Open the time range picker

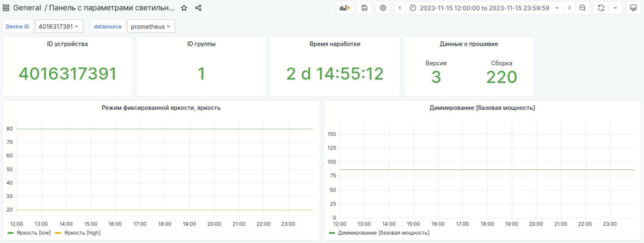[485, 8]
